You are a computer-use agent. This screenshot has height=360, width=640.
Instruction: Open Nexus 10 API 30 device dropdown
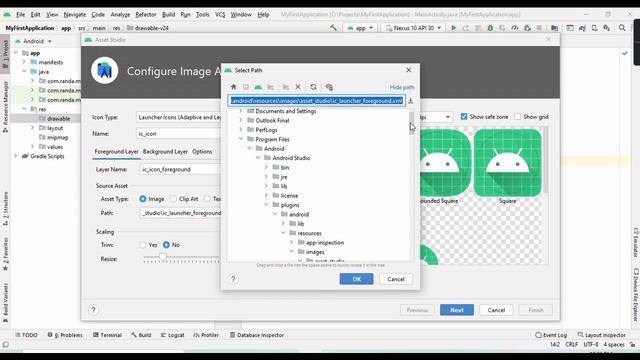coord(413,28)
